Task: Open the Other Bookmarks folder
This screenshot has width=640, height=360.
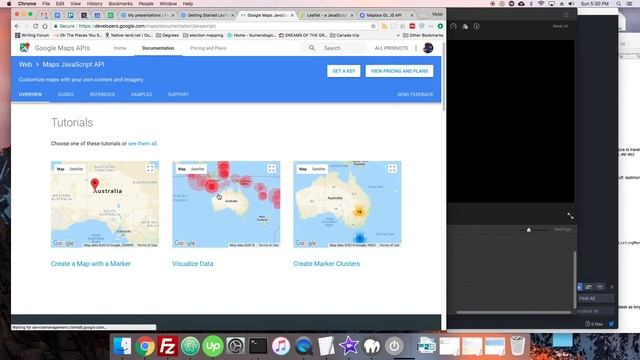Action: 423,36
